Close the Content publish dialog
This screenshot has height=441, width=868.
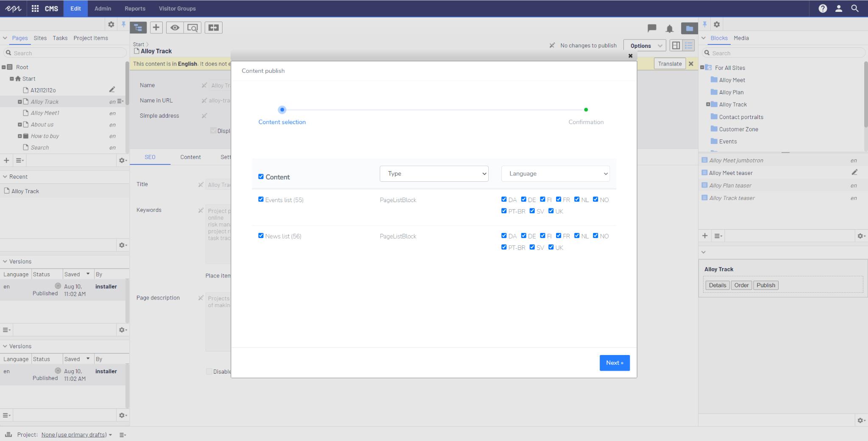(x=630, y=56)
